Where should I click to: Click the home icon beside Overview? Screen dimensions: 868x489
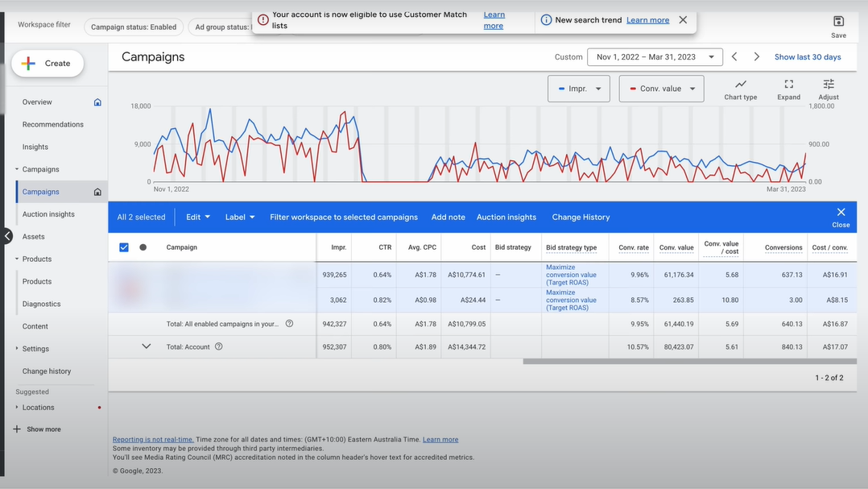[x=97, y=102]
